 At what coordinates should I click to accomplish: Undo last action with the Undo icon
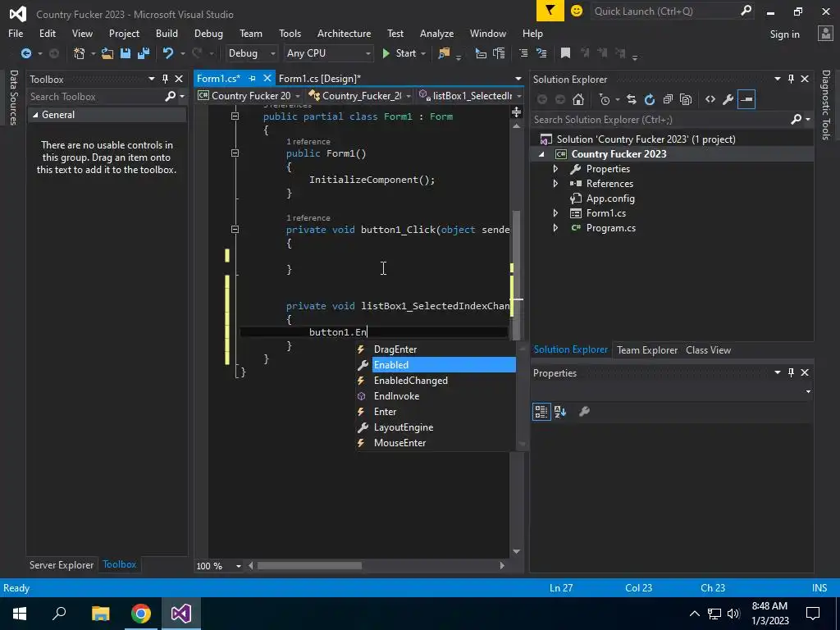click(168, 53)
